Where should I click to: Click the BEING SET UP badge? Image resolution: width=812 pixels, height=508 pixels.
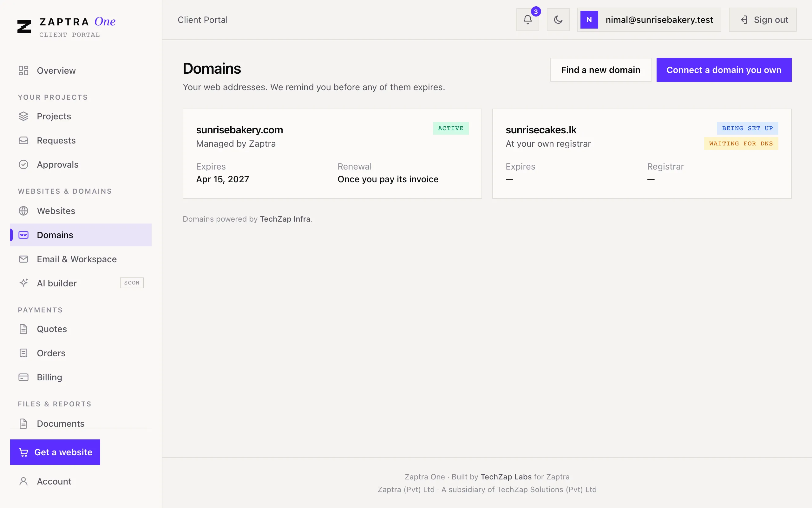[747, 128]
